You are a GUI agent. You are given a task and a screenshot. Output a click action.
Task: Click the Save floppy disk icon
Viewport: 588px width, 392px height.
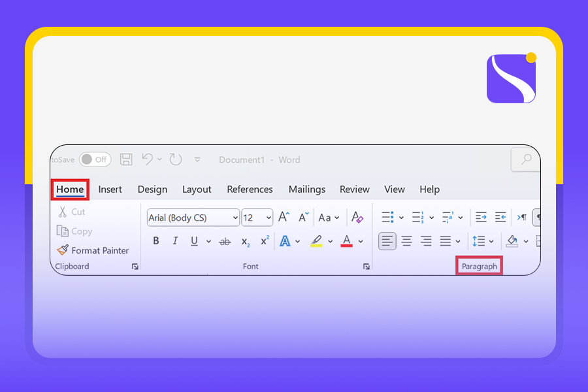pos(126,159)
